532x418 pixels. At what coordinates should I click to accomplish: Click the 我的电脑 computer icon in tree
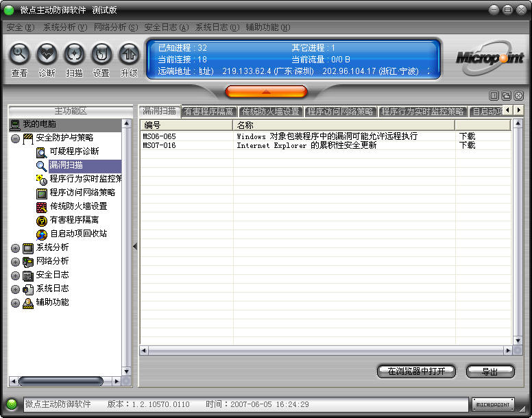coord(14,125)
